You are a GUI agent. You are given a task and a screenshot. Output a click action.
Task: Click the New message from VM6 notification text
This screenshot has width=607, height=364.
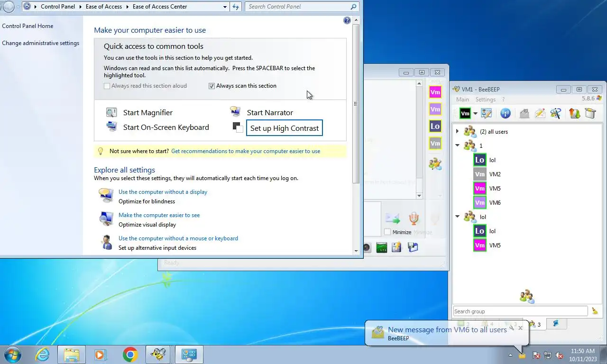[x=447, y=329]
